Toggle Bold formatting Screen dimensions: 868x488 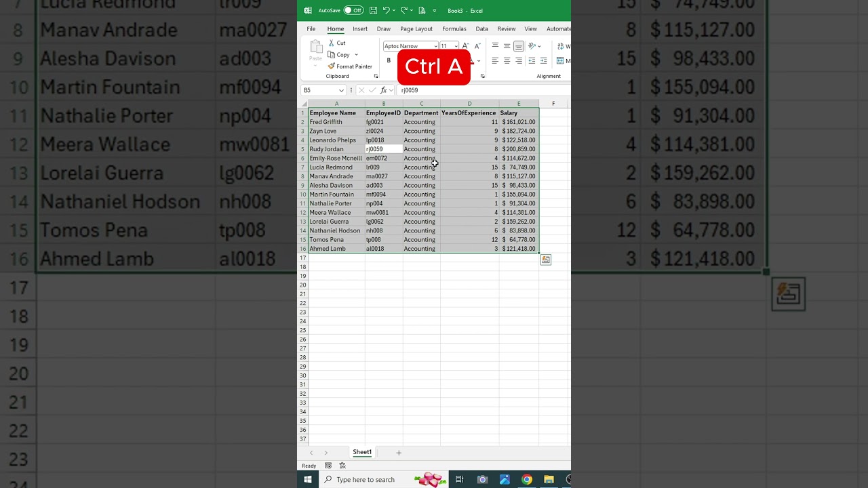(389, 60)
